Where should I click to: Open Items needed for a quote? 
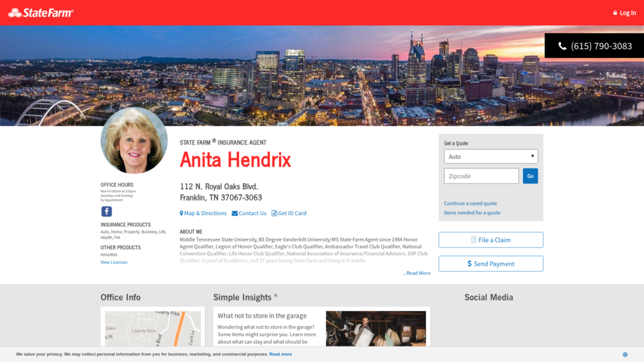(472, 213)
